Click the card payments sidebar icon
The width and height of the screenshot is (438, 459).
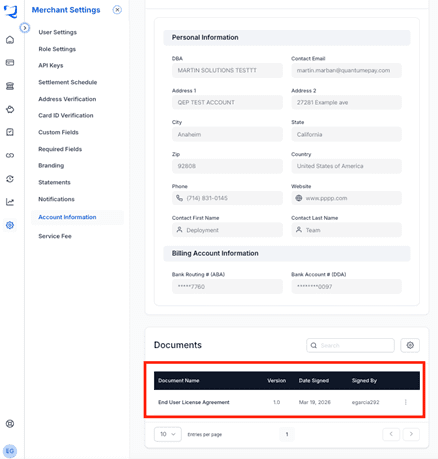[x=10, y=63]
